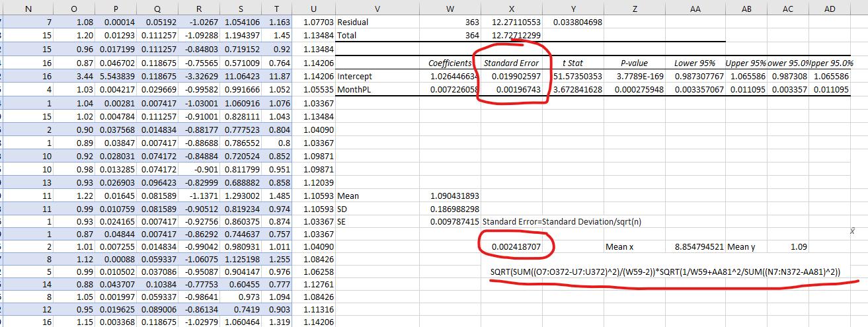The width and height of the screenshot is (868, 327).
Task: Select column header O
Action: (x=75, y=8)
